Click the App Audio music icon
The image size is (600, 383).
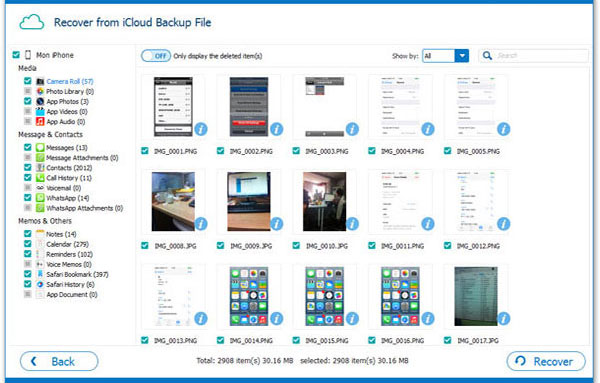[40, 122]
